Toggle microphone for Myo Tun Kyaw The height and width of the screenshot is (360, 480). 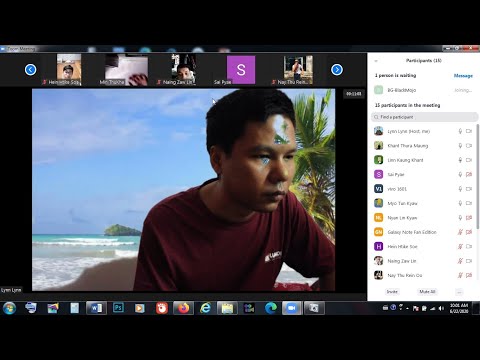tap(460, 203)
